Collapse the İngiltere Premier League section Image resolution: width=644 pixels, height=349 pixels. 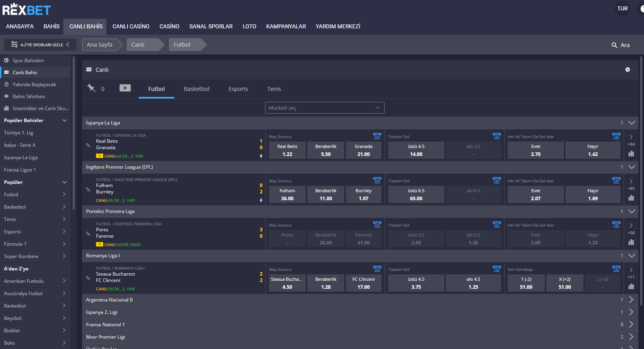[632, 167]
